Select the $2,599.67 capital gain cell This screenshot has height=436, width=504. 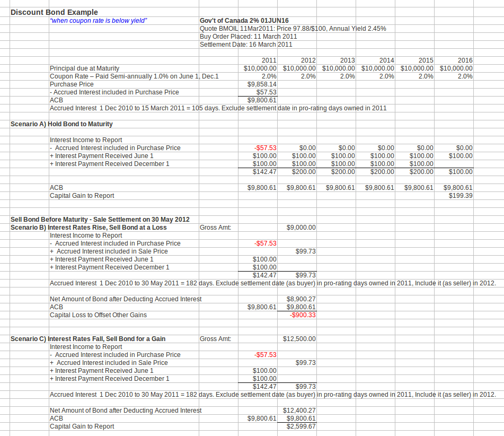[301, 426]
